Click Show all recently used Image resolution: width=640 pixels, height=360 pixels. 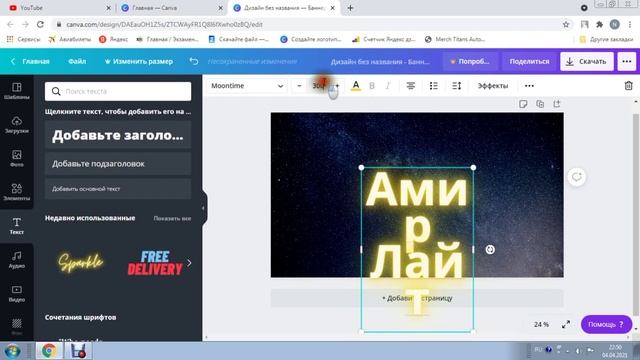(172, 218)
